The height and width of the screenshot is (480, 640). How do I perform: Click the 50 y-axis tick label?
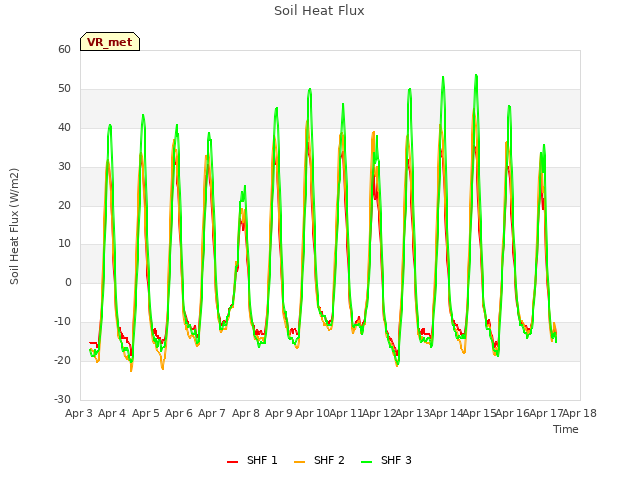click(64, 89)
